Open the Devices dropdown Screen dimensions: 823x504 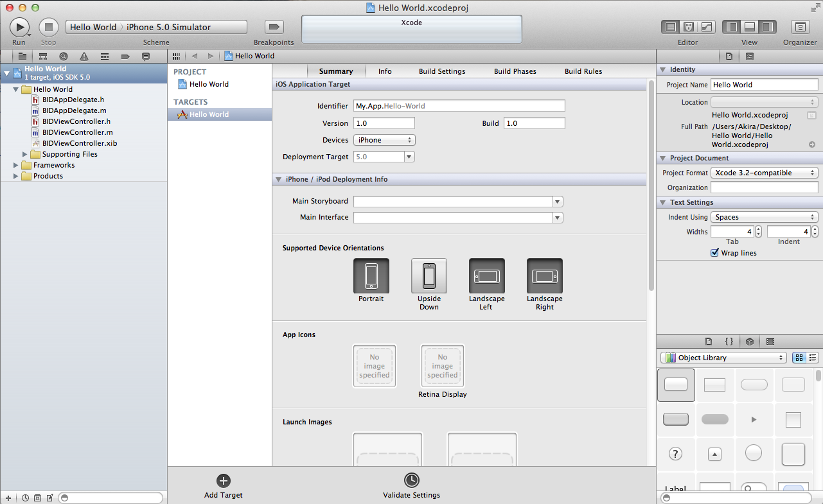click(x=384, y=140)
